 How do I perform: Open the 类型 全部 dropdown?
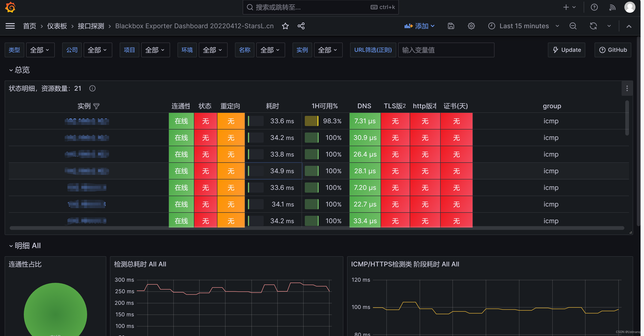40,50
